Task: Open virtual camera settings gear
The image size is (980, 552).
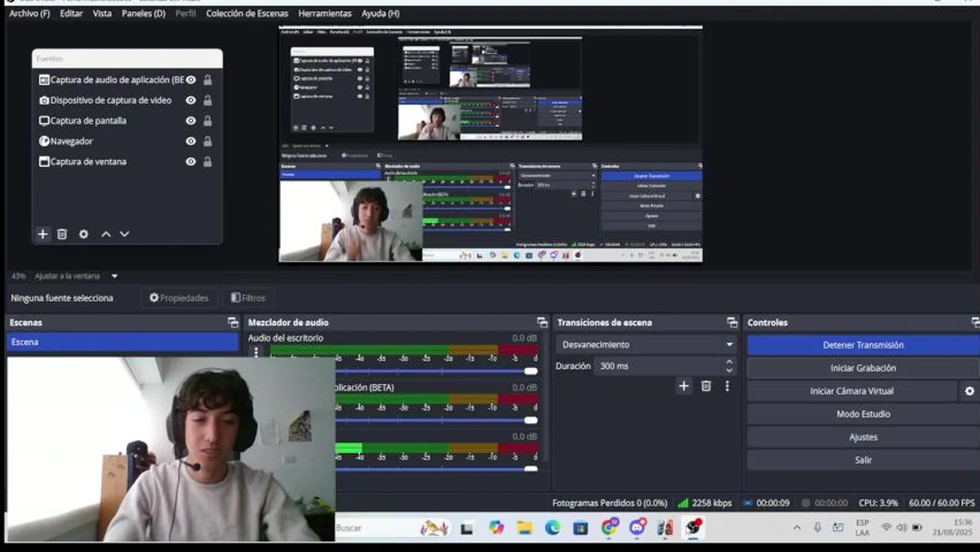Action: pyautogui.click(x=969, y=391)
